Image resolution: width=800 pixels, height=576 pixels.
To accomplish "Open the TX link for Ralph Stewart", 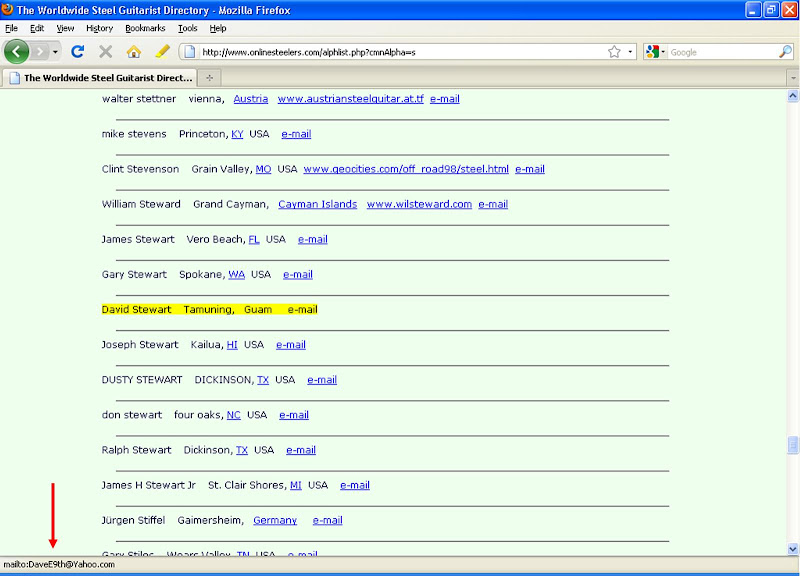I will click(242, 450).
